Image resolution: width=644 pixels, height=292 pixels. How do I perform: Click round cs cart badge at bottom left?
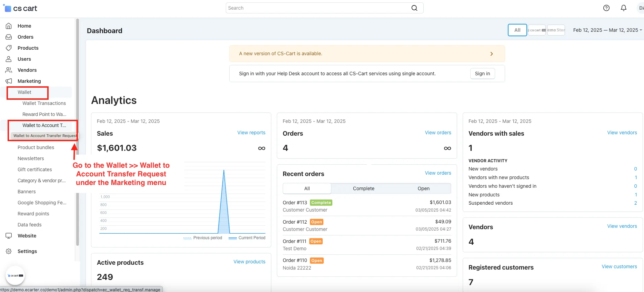[x=15, y=275]
